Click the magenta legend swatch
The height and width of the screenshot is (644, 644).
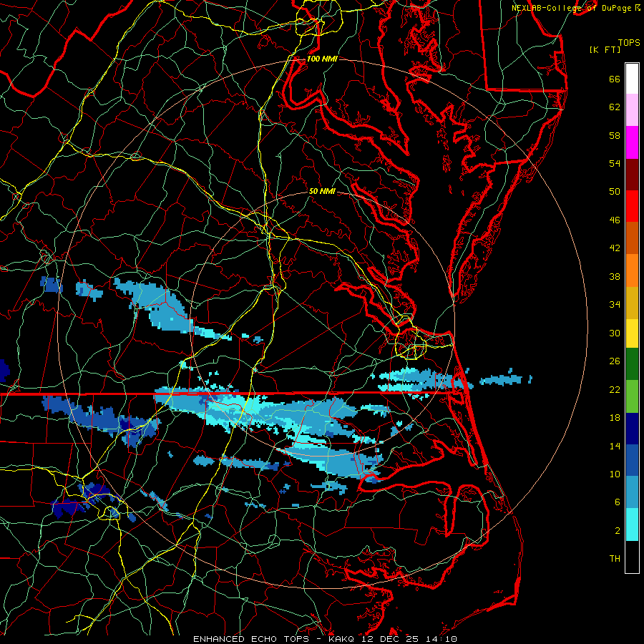(x=632, y=142)
